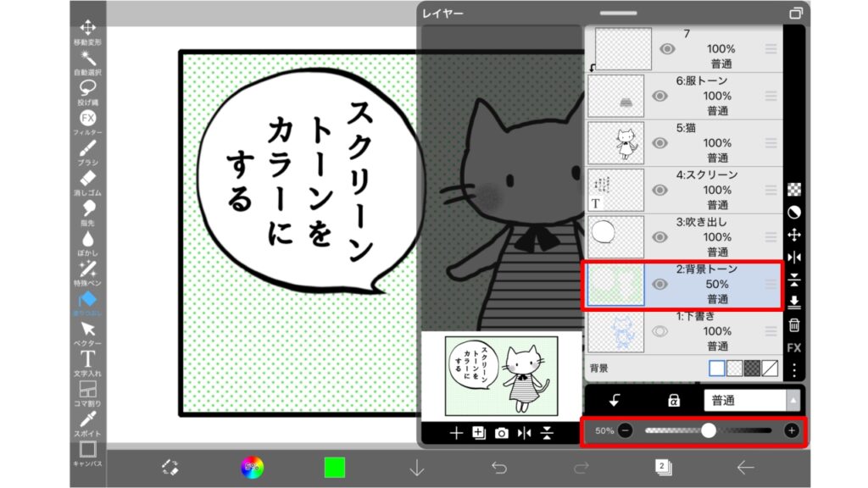The image size is (868, 488).
Task: Select the 文字入れ text tool
Action: [88, 360]
